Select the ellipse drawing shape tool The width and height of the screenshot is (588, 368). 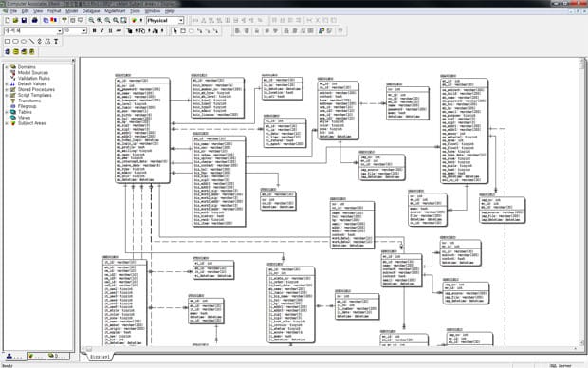pyautogui.click(x=24, y=42)
